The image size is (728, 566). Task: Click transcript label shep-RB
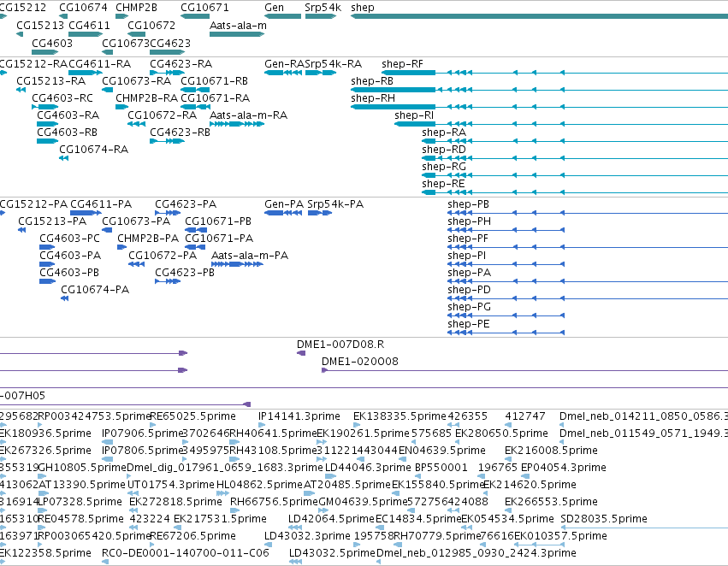click(372, 80)
